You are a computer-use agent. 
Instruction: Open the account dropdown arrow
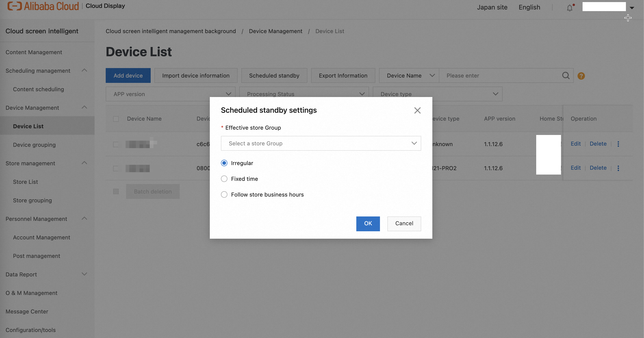point(632,8)
